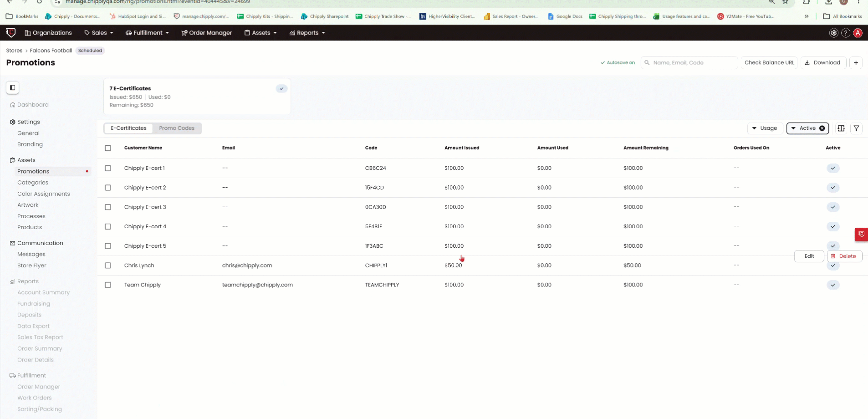Open the filter funnel icon
The image size is (868, 419).
pyautogui.click(x=857, y=128)
